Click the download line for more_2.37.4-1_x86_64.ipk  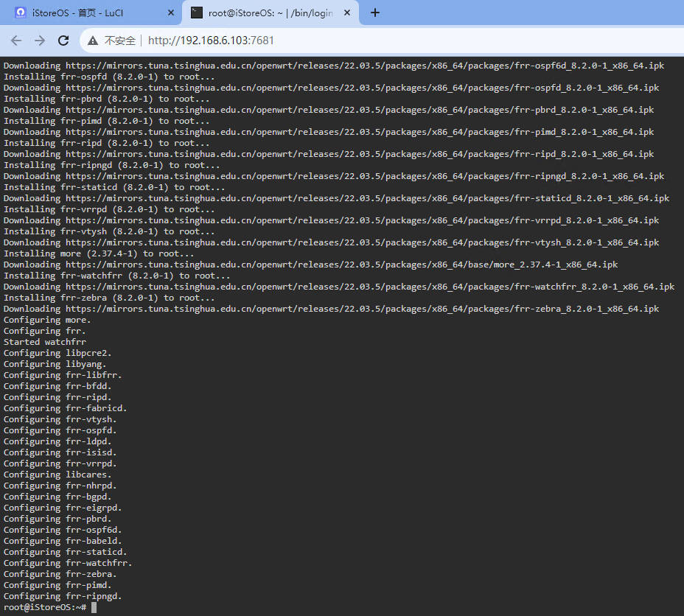click(311, 265)
